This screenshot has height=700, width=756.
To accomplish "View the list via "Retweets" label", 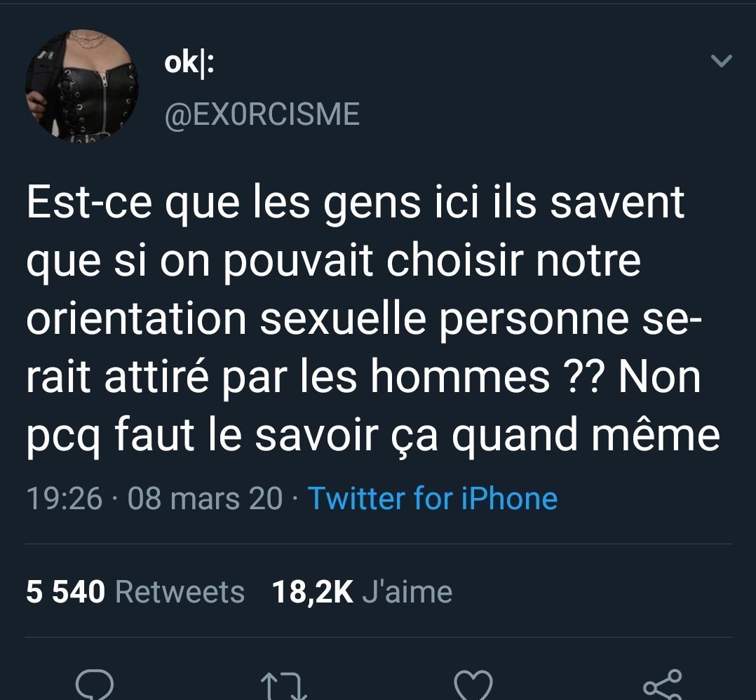I will tap(180, 592).
